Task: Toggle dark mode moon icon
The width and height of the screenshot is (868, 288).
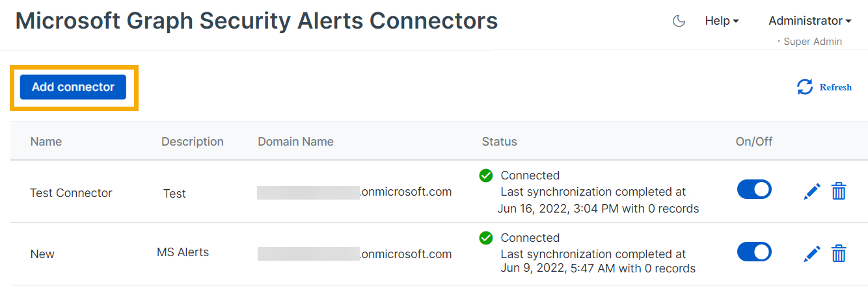Action: (x=679, y=21)
